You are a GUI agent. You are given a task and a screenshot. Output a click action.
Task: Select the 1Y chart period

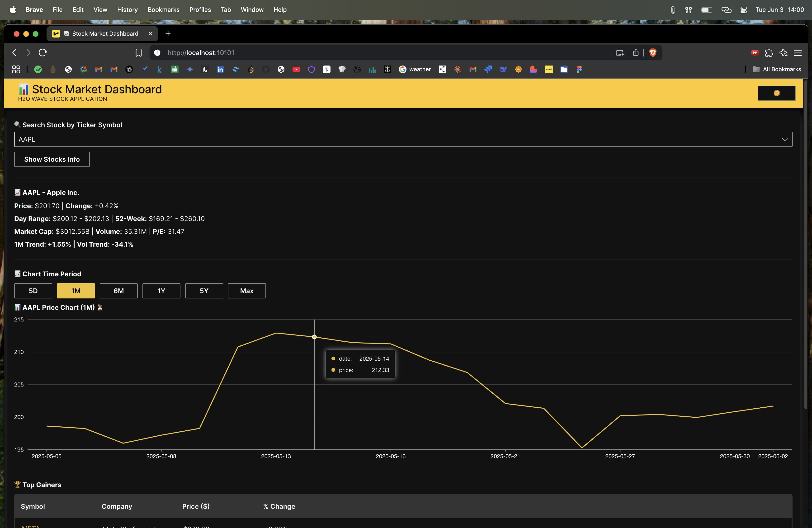click(x=161, y=291)
